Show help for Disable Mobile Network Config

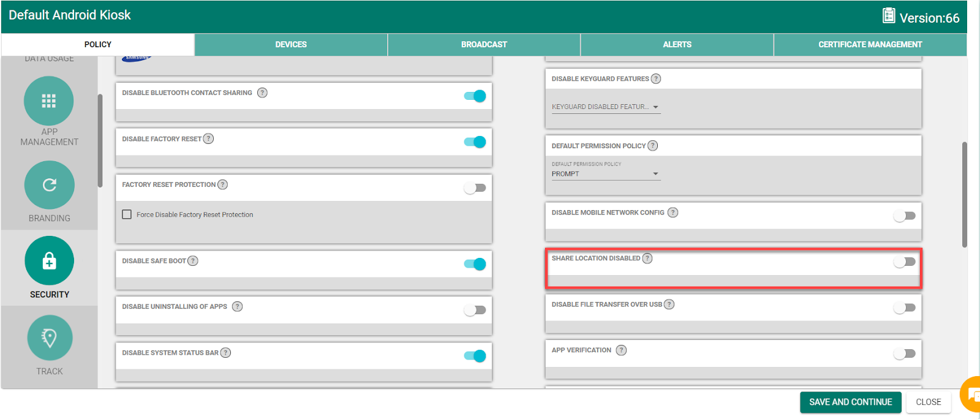coord(673,213)
